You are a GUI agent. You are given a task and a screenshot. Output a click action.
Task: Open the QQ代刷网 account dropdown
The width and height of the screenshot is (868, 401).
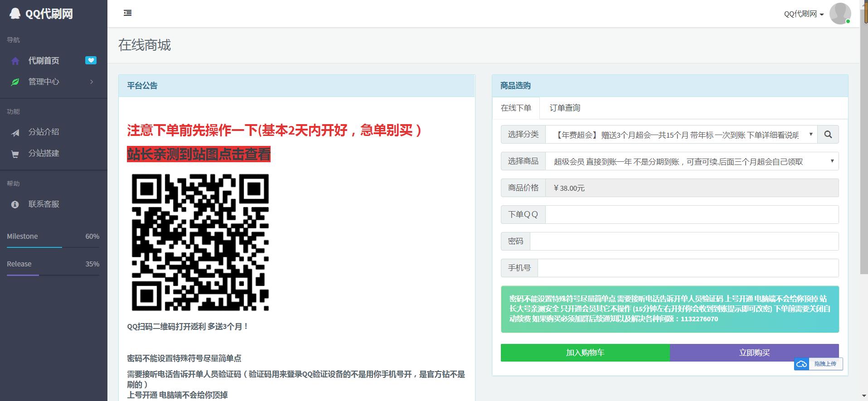(804, 14)
